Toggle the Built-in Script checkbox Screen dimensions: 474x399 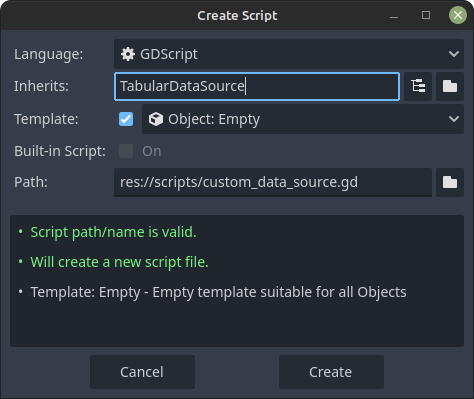(x=126, y=151)
